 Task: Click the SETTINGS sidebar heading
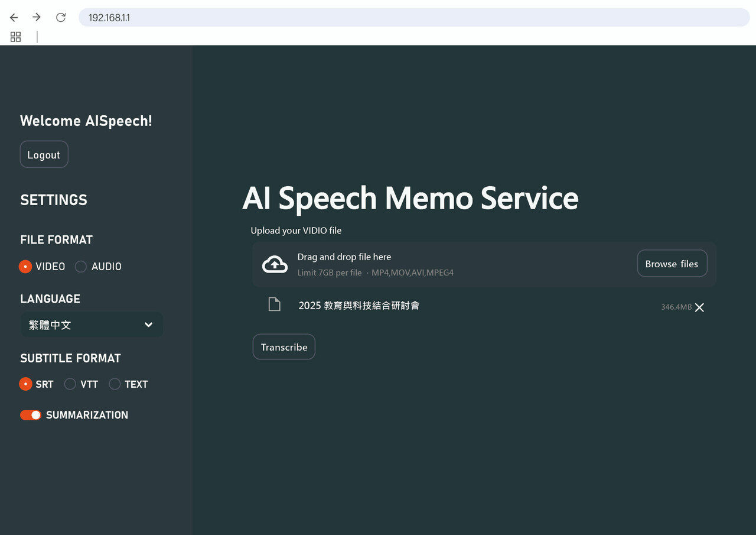[53, 200]
